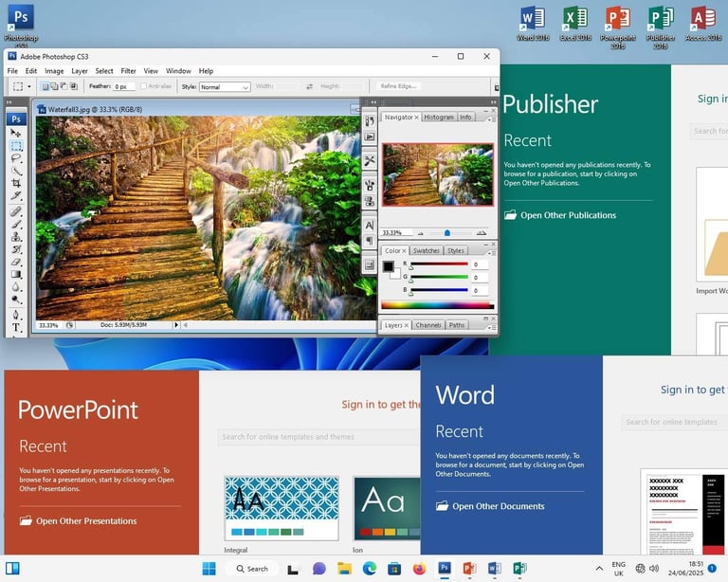Open the marquee tool preset picker arrow
The width and height of the screenshot is (728, 582).
(28, 86)
